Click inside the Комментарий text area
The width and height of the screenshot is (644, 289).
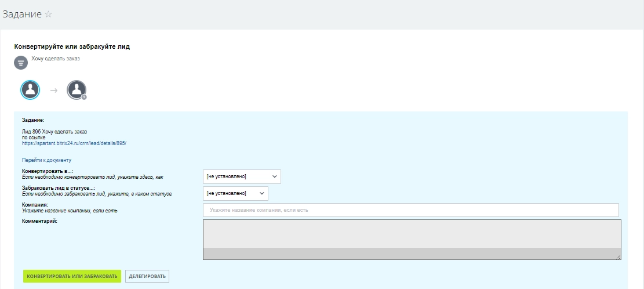(x=412, y=233)
